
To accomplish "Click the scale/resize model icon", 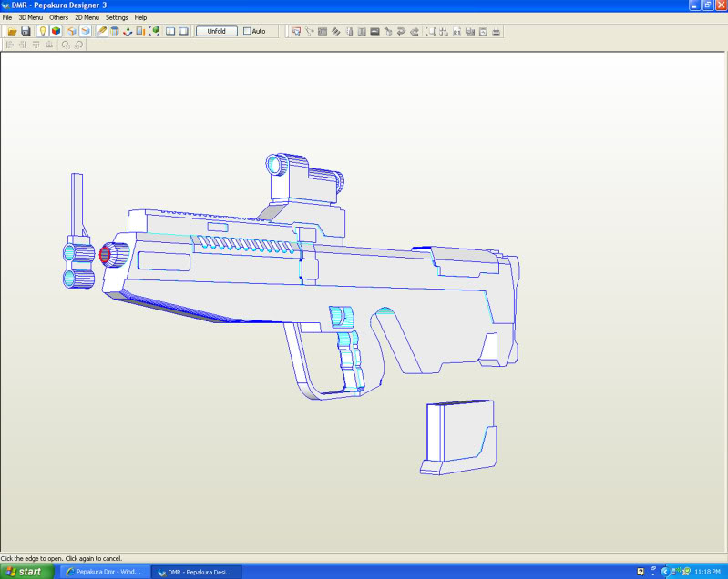I will [140, 32].
